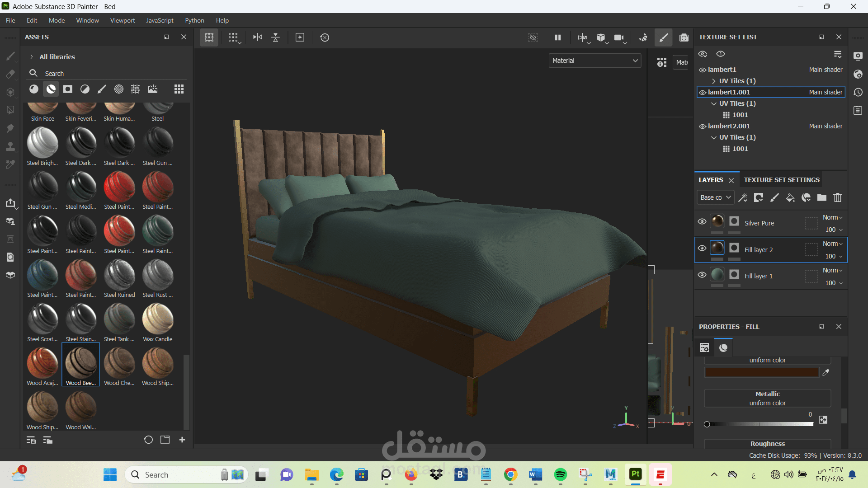
Task: Add a new folder in Layers
Action: [822, 197]
